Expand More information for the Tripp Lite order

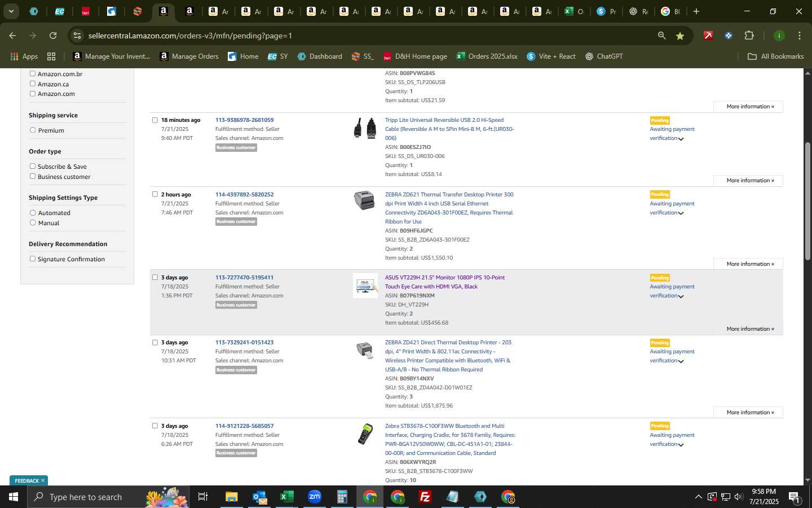tap(748, 181)
